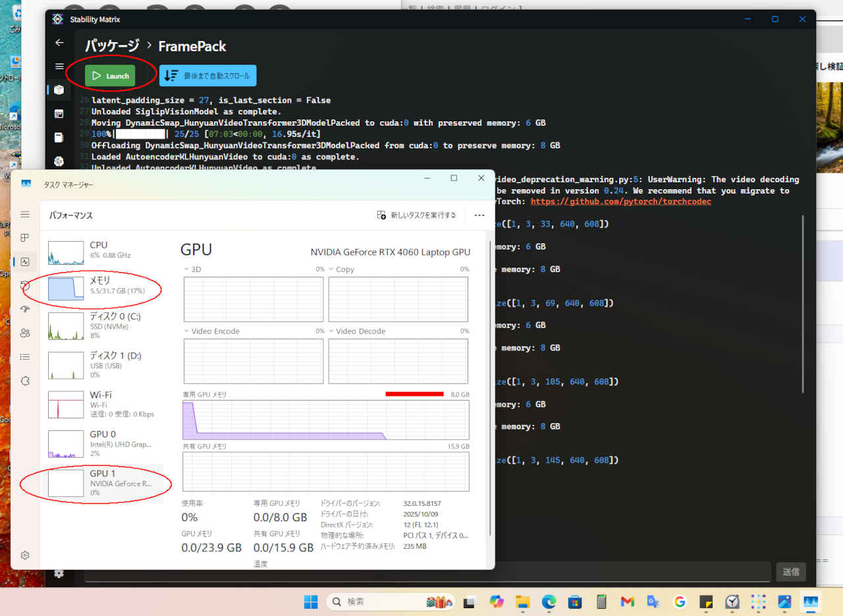
Task: Open Users icon in Task Manager sidebar
Action: pos(25,333)
